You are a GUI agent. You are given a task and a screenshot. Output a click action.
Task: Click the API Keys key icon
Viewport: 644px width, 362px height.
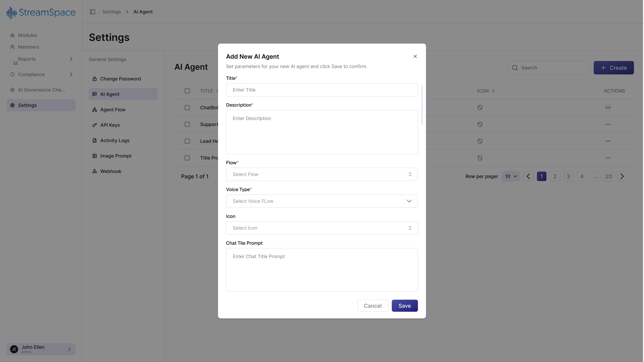coord(94,125)
